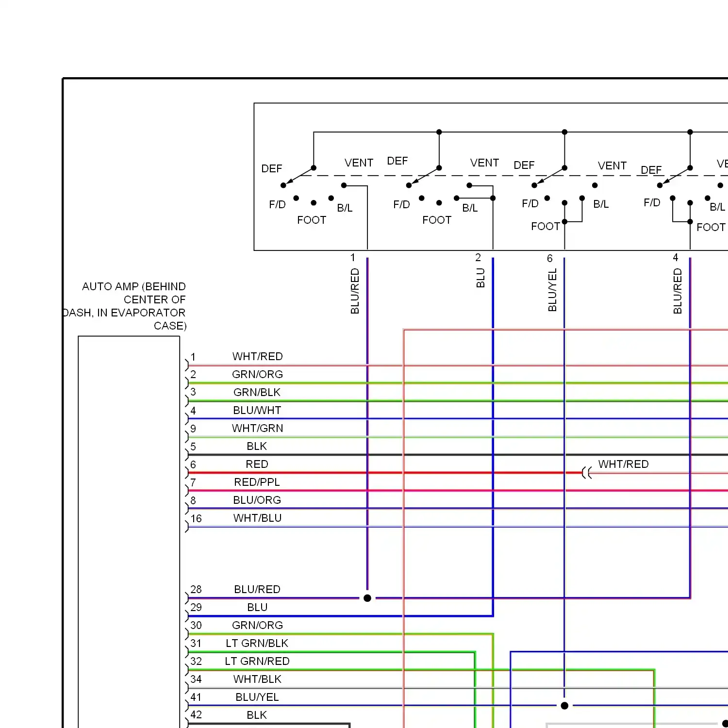Select the B/L label of the switch feeding terminal 2
This screenshot has width=728, height=728.
point(470,208)
